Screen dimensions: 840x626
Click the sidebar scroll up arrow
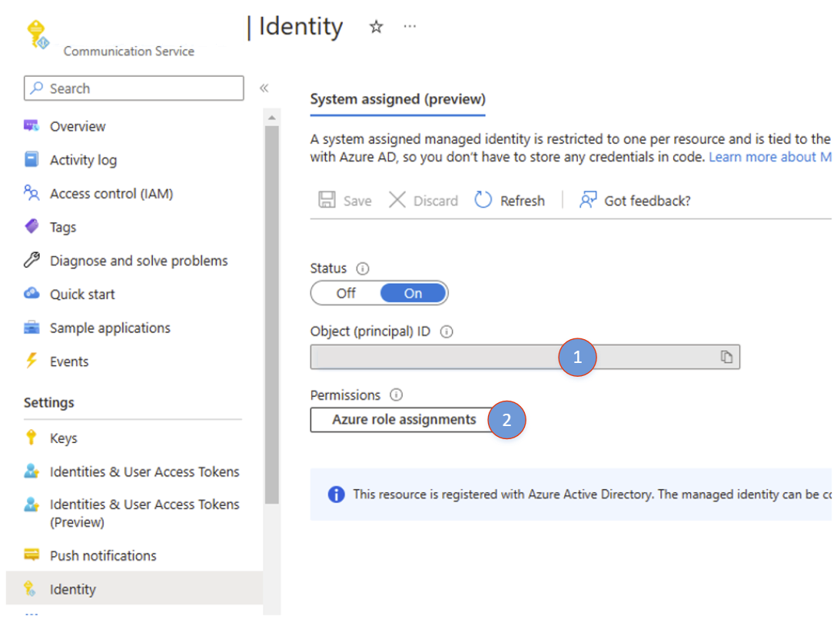pyautogui.click(x=271, y=118)
